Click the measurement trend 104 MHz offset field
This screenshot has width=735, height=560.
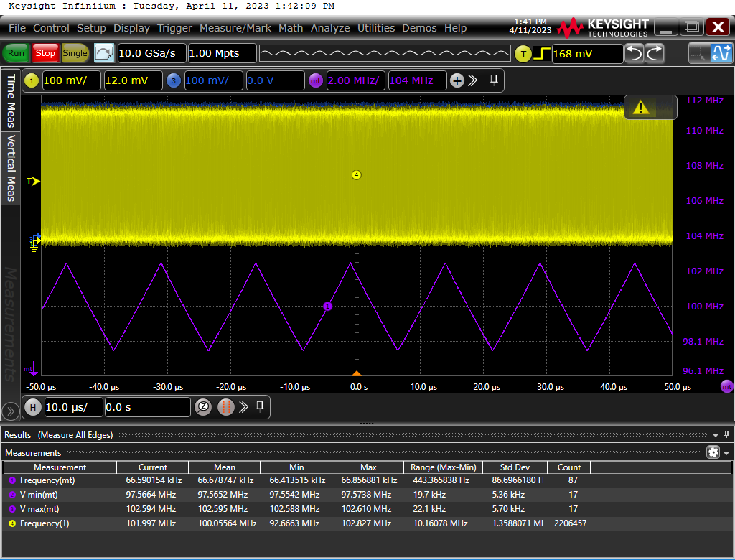click(417, 80)
